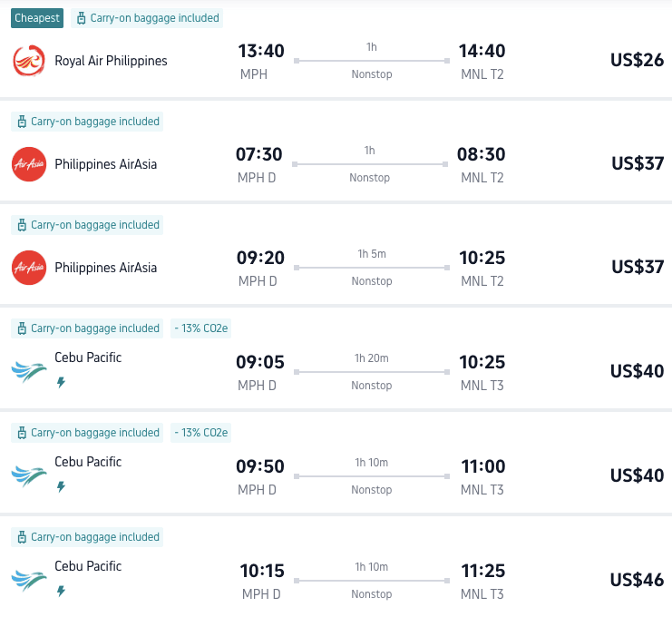Click the luggage icon on Royal Air card
The width and height of the screenshot is (672, 617).
[x=82, y=18]
